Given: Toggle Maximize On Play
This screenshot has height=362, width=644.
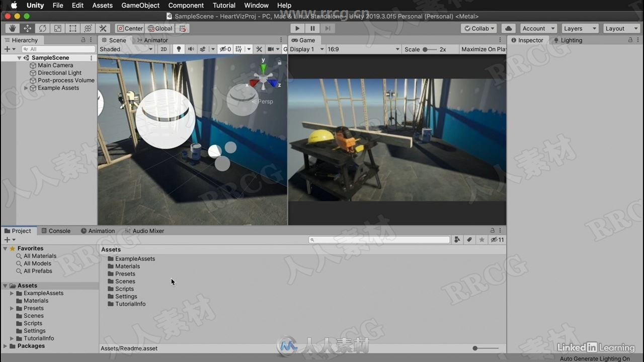Looking at the screenshot, I should point(484,49).
